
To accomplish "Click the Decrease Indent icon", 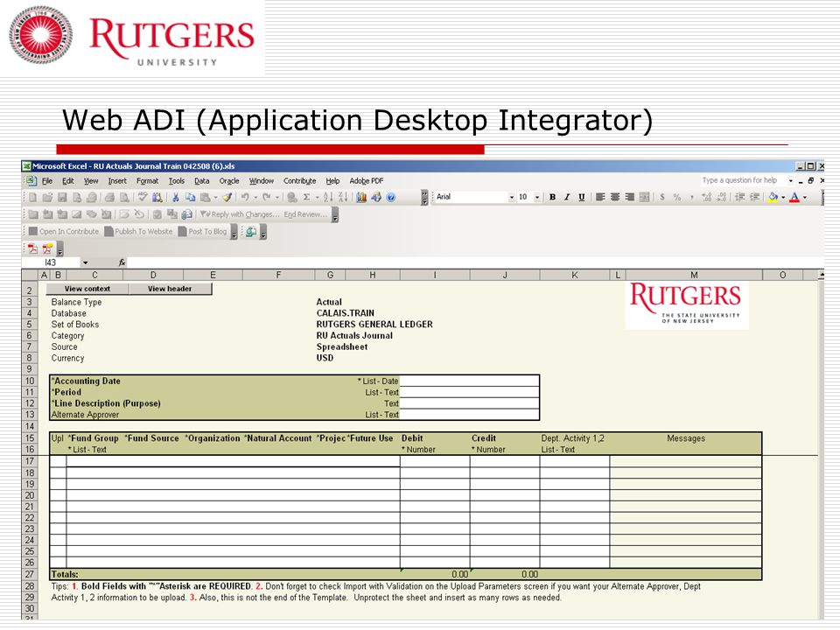I will pyautogui.click(x=740, y=197).
